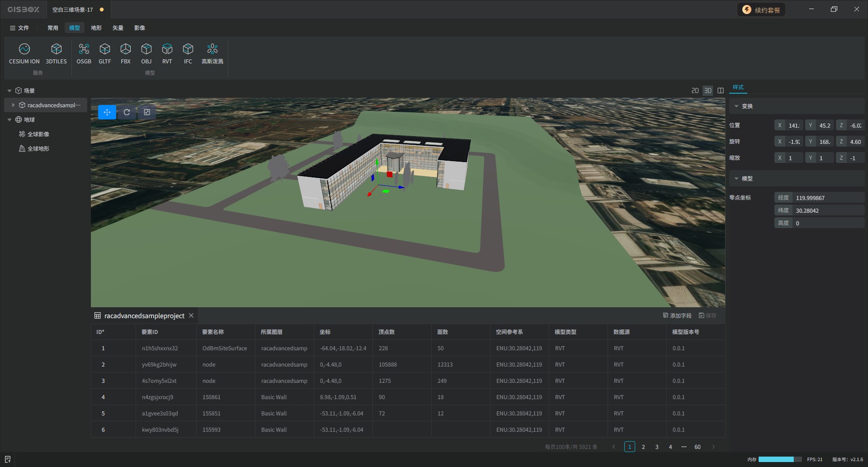
Task: Expand the racadvancedsampl tree node
Action: (14, 105)
